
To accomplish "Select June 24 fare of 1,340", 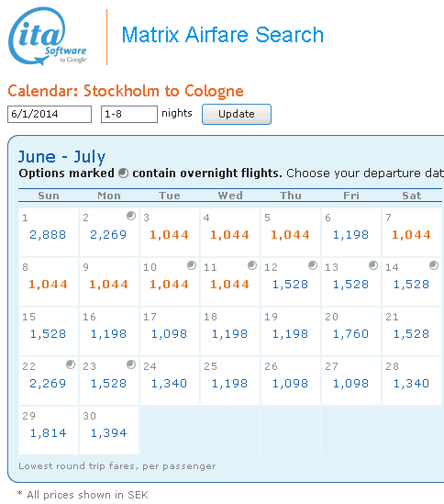I will click(169, 384).
